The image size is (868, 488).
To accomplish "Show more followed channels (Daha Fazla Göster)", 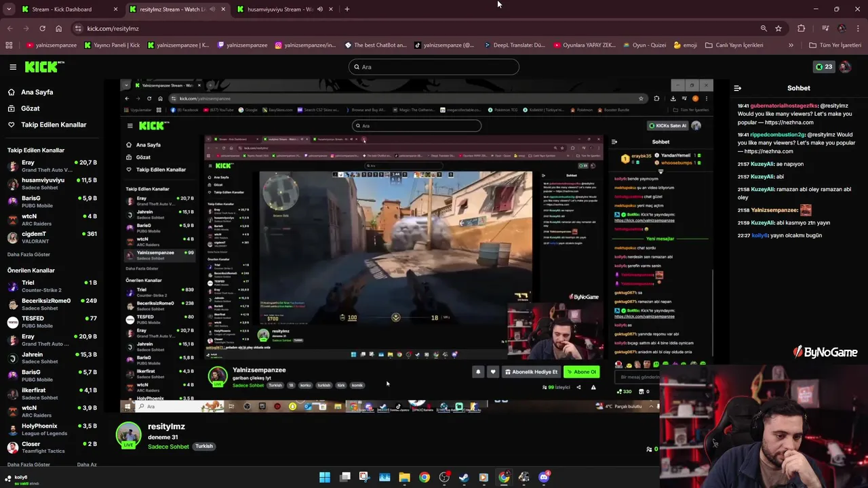I will pyautogui.click(x=28, y=254).
